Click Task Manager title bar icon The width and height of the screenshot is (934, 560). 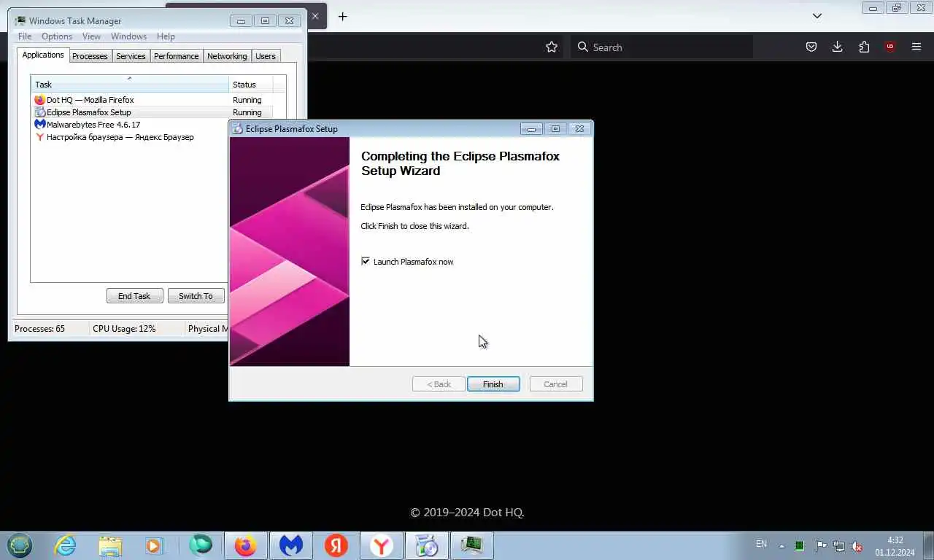point(20,20)
